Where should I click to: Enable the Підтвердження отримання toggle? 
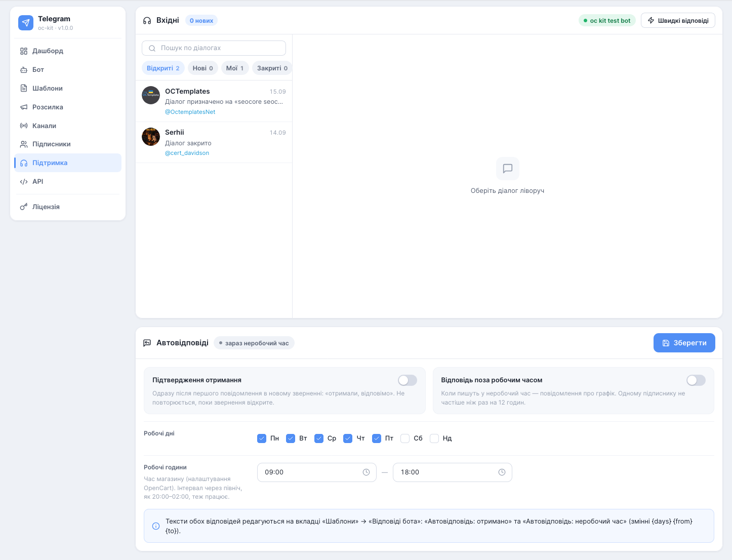[x=408, y=380]
